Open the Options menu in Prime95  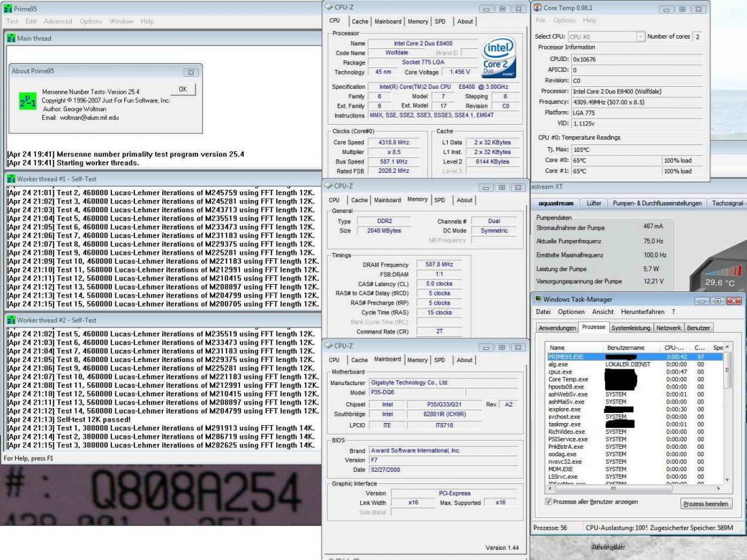coord(91,22)
